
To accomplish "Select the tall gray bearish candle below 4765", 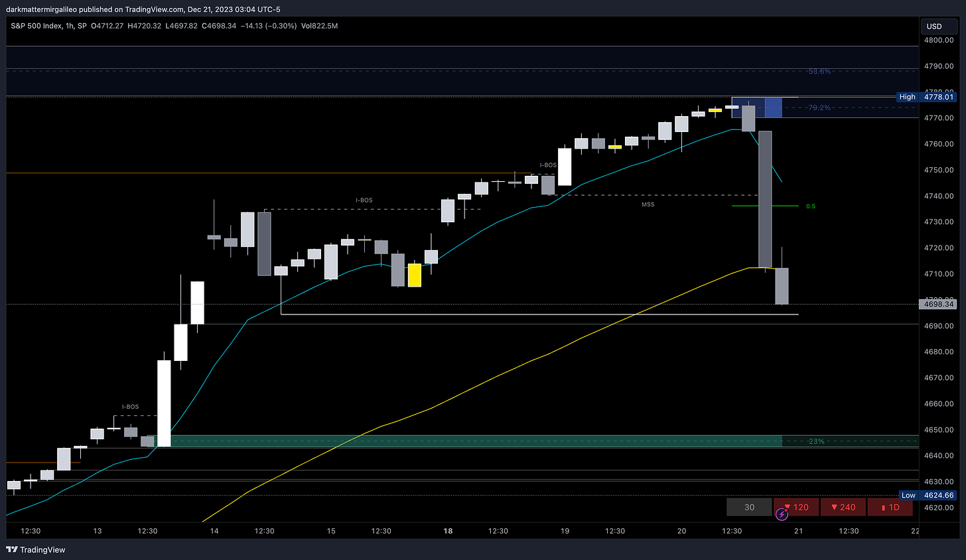I will (765, 199).
